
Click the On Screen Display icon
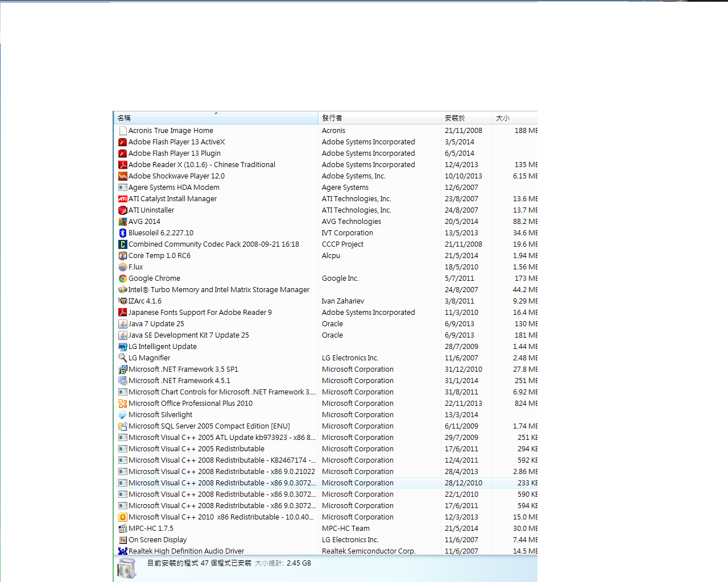pyautogui.click(x=122, y=540)
